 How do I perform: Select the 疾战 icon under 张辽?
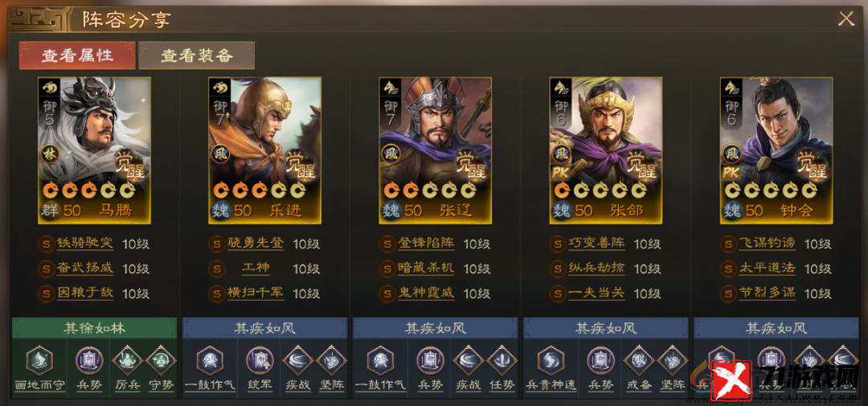(x=468, y=361)
